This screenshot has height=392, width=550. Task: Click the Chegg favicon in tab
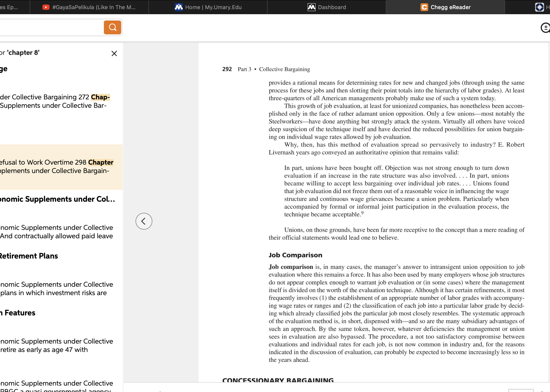tap(424, 7)
